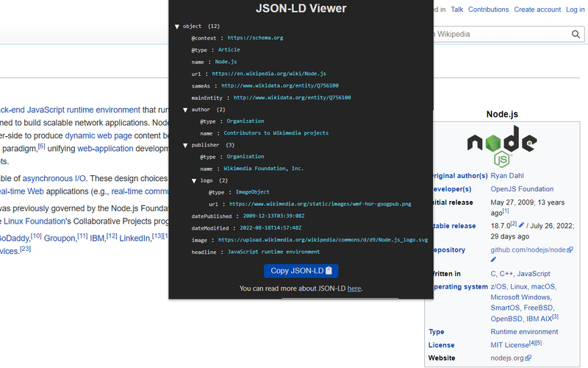Click external link icon beside nodejs.org
This screenshot has width=588, height=368.
tap(528, 358)
